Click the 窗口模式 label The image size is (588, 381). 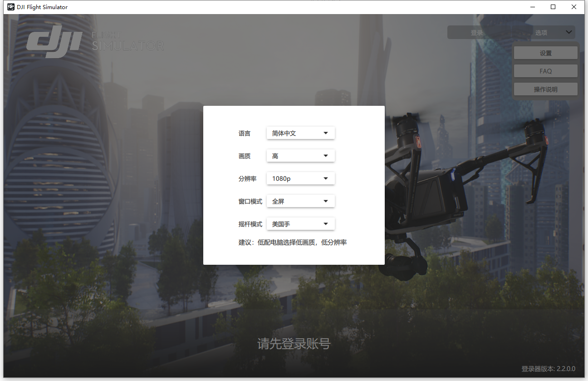tap(250, 202)
